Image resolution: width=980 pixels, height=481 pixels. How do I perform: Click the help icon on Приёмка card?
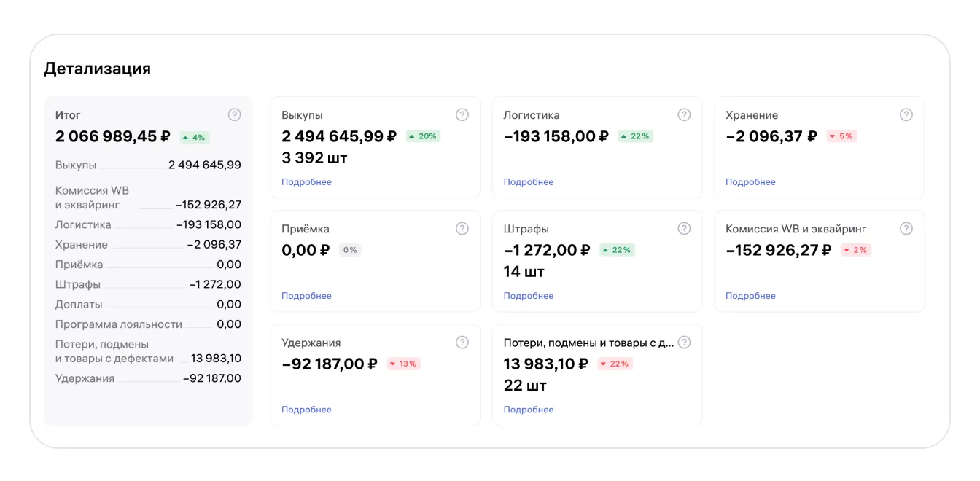[462, 228]
